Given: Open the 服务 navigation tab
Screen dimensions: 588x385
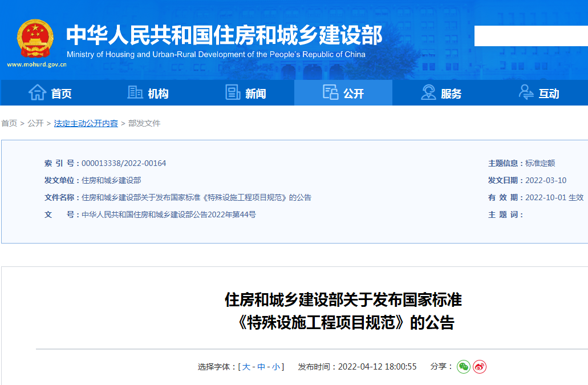Looking at the screenshot, I should [x=441, y=93].
